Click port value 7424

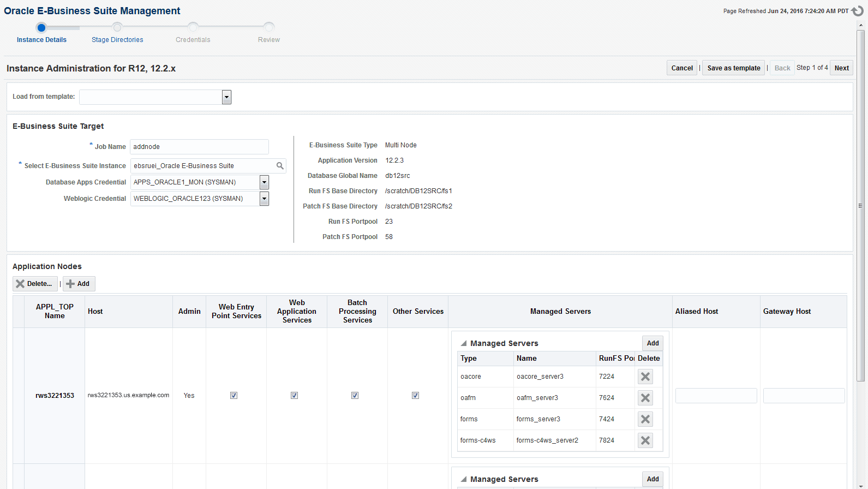point(607,419)
